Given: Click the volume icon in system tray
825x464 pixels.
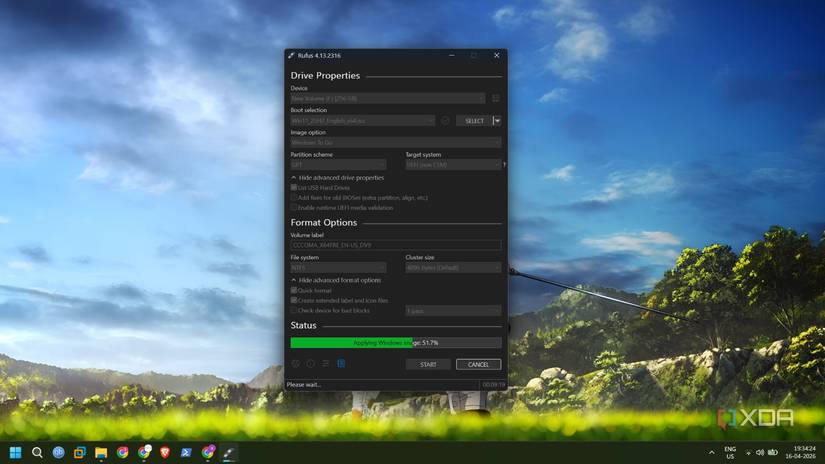Looking at the screenshot, I should tap(760, 452).
